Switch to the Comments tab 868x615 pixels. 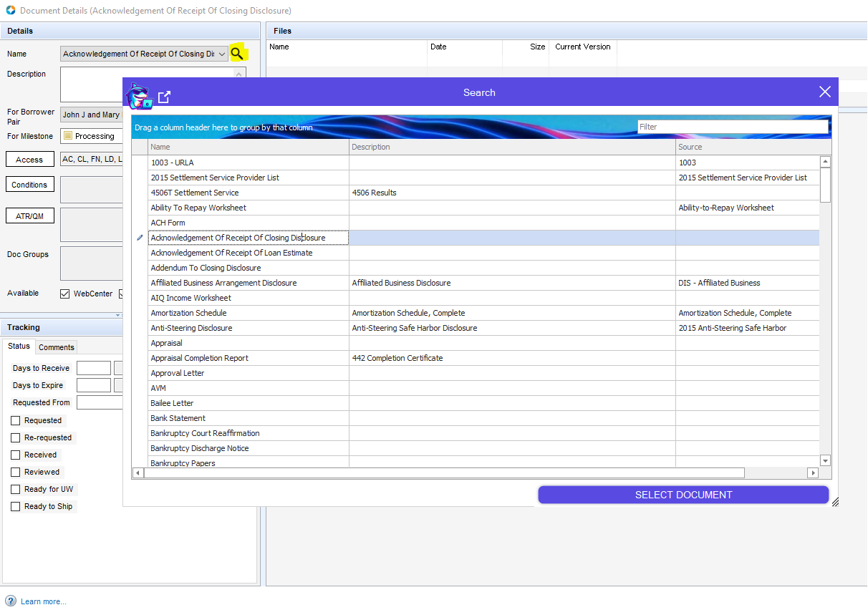pyautogui.click(x=57, y=347)
